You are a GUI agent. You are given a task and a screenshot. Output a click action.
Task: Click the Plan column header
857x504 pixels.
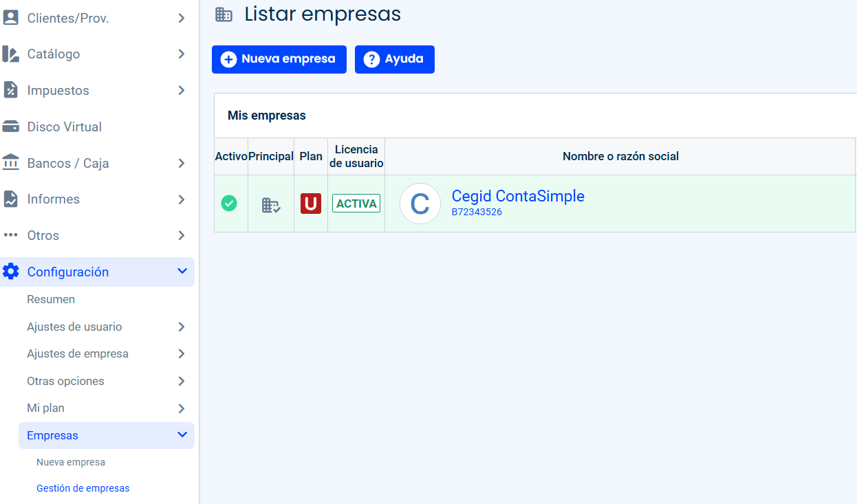click(x=311, y=156)
